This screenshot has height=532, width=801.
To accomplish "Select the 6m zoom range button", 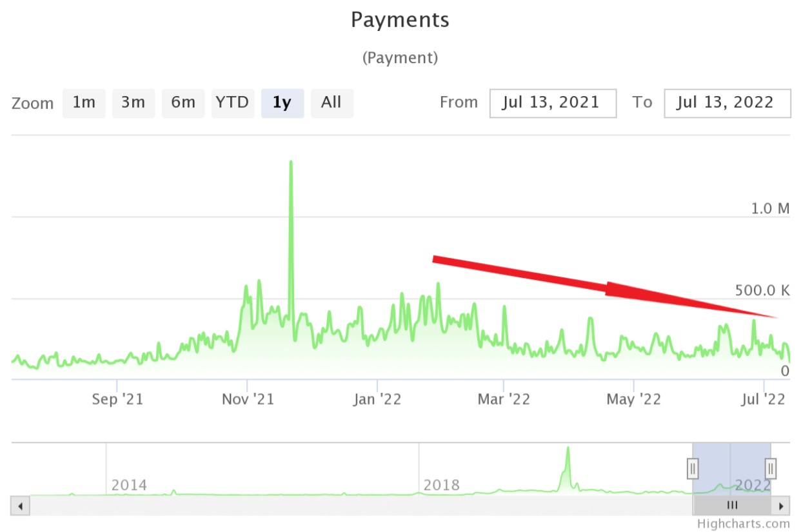I will [x=183, y=103].
